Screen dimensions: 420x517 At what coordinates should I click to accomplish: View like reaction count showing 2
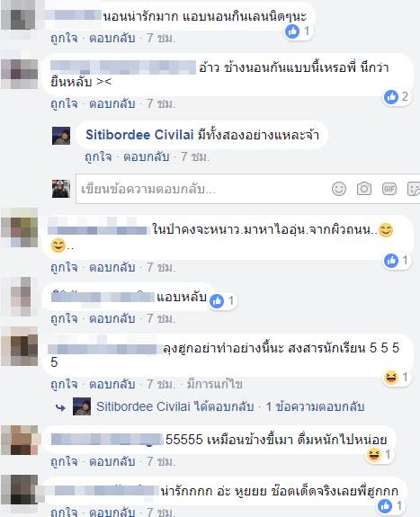(x=397, y=96)
